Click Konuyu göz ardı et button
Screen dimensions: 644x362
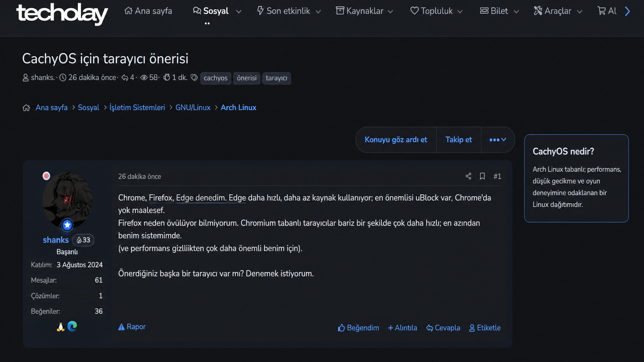tap(396, 140)
